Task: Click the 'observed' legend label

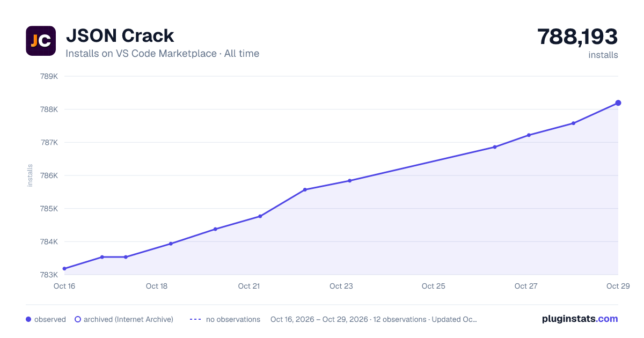Action: pos(50,319)
